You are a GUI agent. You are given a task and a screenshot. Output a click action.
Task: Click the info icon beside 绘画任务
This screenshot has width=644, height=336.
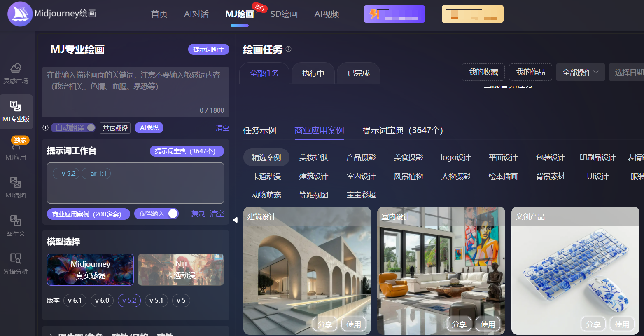288,49
